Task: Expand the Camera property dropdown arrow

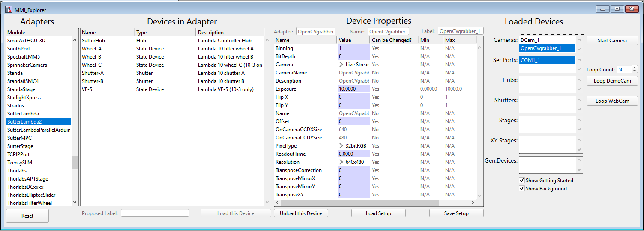Action: point(341,65)
